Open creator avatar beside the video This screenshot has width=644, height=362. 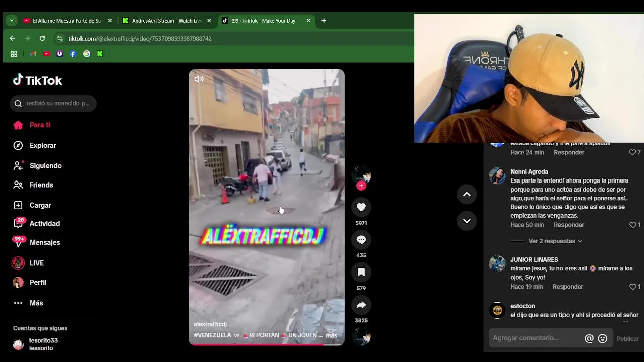(x=361, y=174)
